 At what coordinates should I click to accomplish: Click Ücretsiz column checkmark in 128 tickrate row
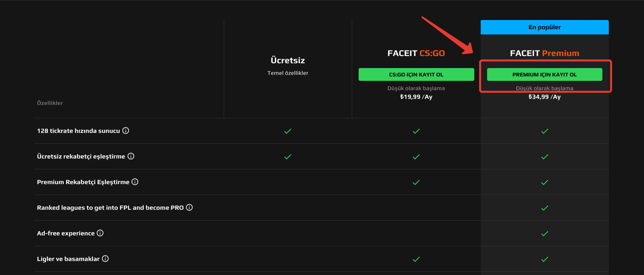(x=288, y=131)
